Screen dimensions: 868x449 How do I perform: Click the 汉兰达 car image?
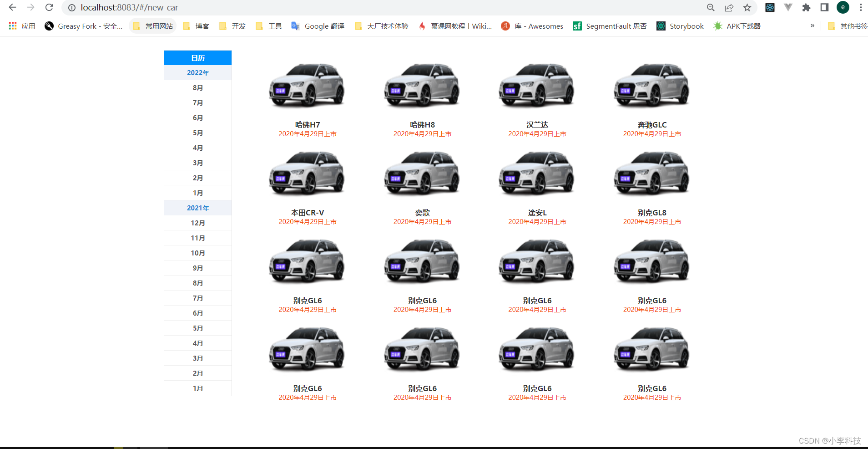[x=537, y=85]
